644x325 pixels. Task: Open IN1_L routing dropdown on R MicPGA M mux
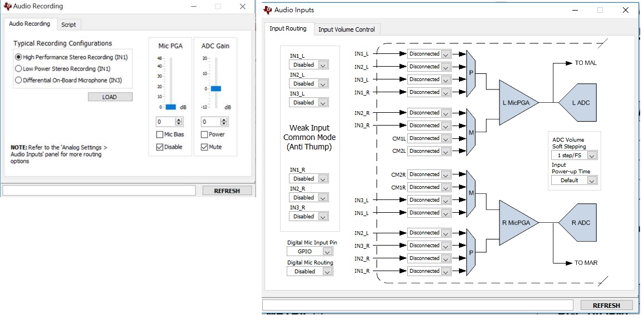[x=429, y=213]
